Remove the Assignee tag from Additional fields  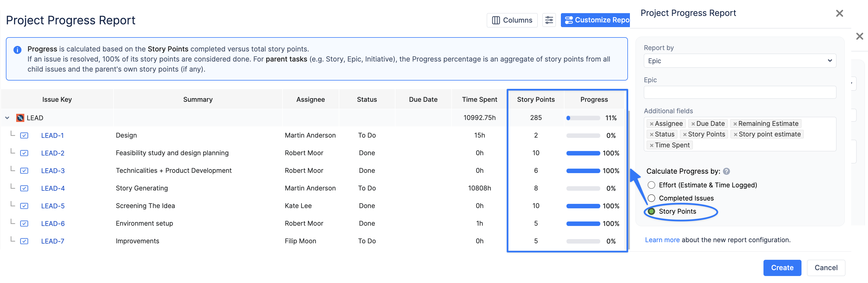pos(651,124)
